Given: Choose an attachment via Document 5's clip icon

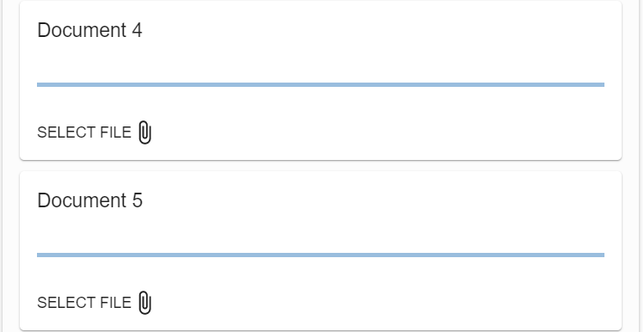Looking at the screenshot, I should [x=144, y=303].
